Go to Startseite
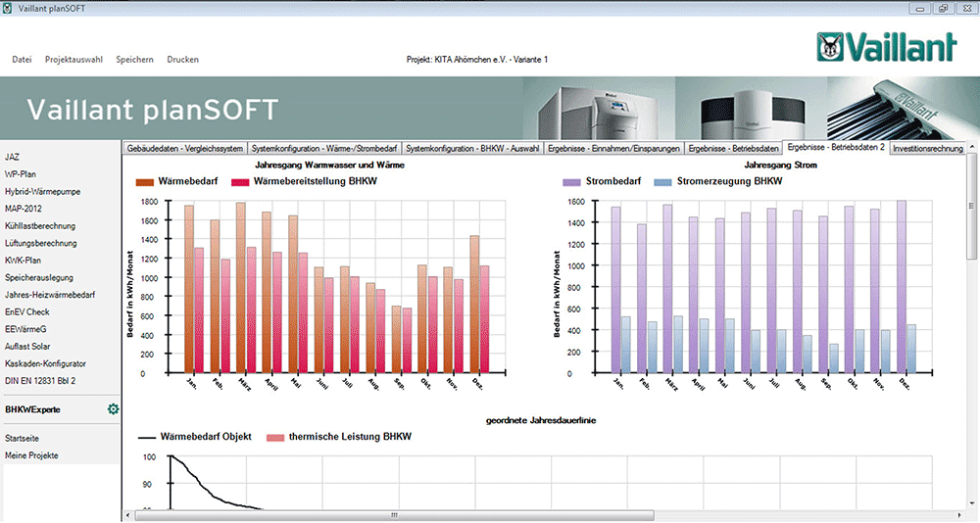Viewport: 980px width, 523px height. click(x=22, y=439)
